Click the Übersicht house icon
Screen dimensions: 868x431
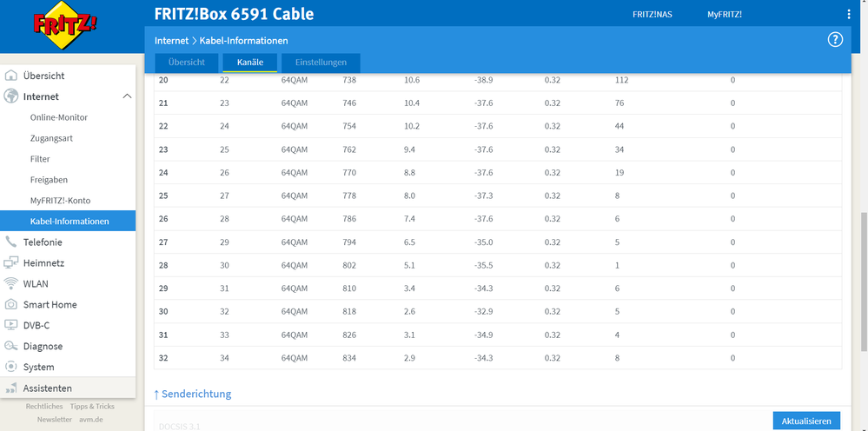pos(11,76)
